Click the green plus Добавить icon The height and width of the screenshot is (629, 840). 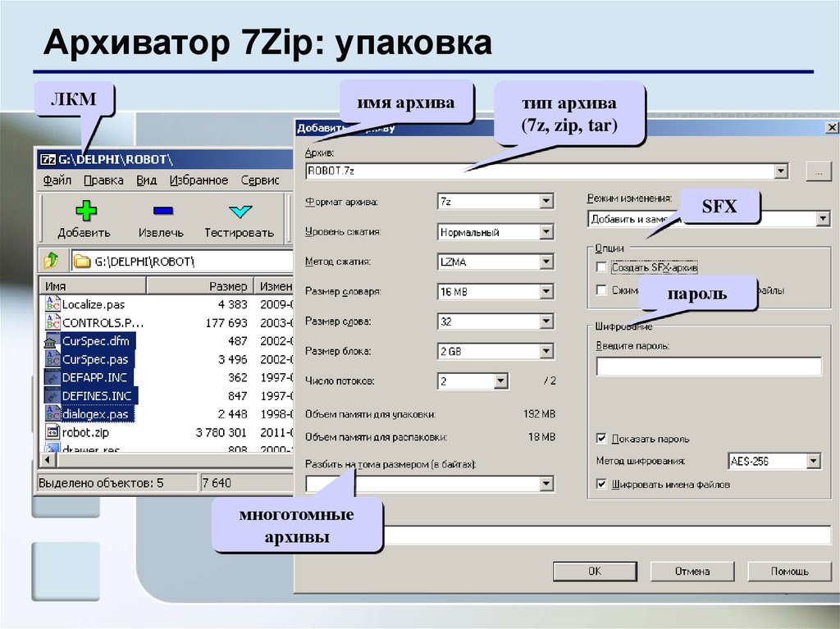coord(85,211)
